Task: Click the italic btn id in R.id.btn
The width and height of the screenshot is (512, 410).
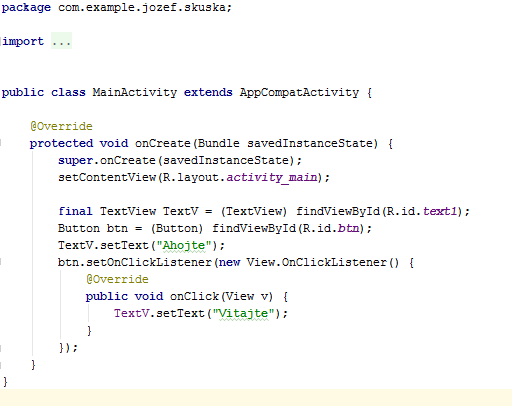Action: tap(348, 228)
